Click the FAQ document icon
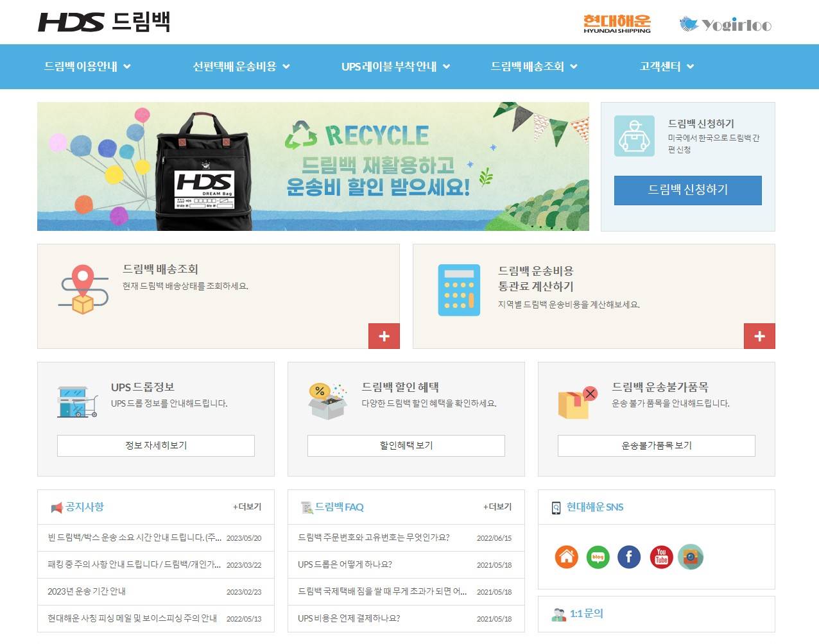Viewport: 819px width, 644px height. coord(307,508)
